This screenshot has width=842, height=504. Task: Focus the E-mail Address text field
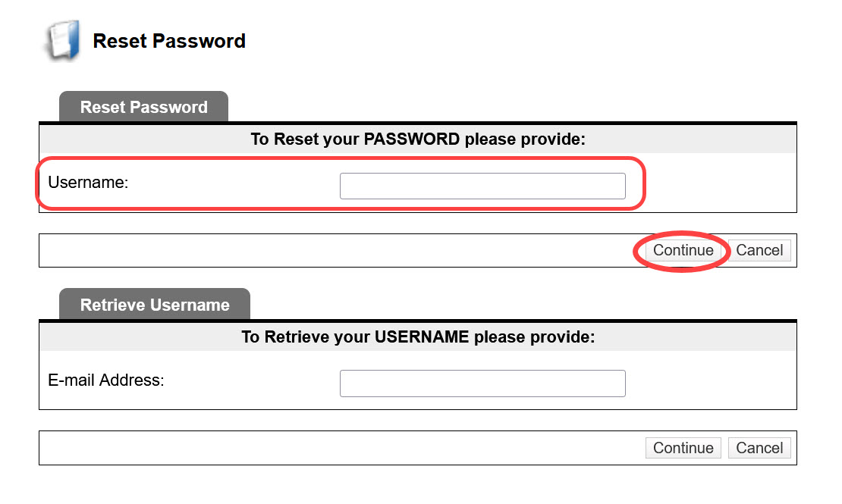tap(482, 383)
